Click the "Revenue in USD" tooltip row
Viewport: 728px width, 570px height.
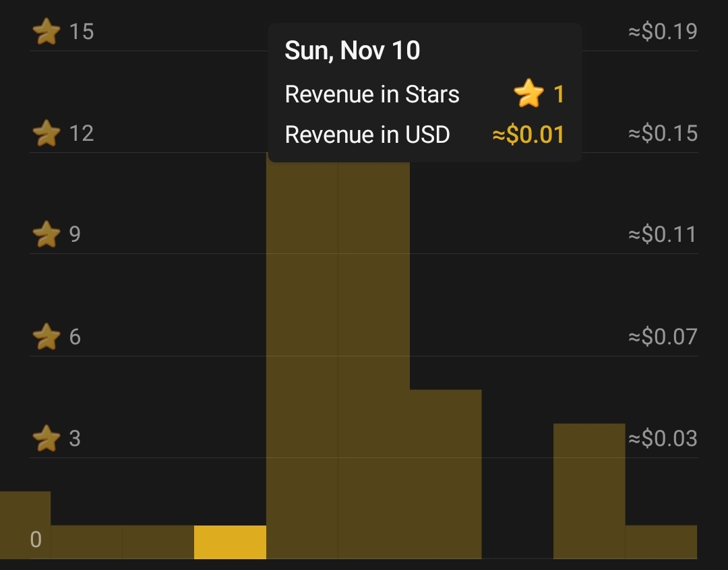pos(367,135)
